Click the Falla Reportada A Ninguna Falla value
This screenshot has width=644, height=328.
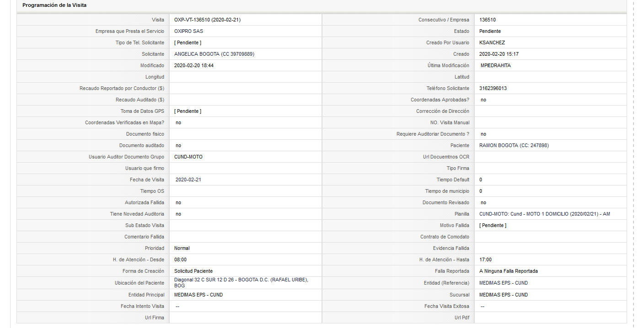[509, 271]
